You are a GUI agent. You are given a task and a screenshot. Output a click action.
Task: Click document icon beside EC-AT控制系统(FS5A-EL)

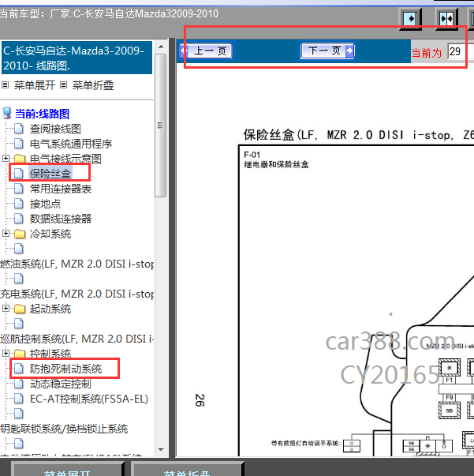pyautogui.click(x=19, y=399)
